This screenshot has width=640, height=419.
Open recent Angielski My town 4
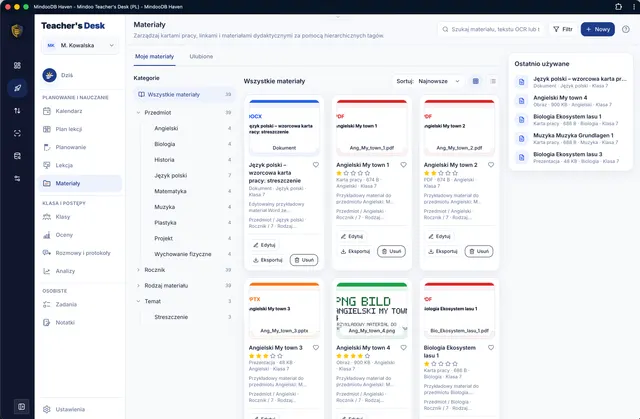point(571,101)
